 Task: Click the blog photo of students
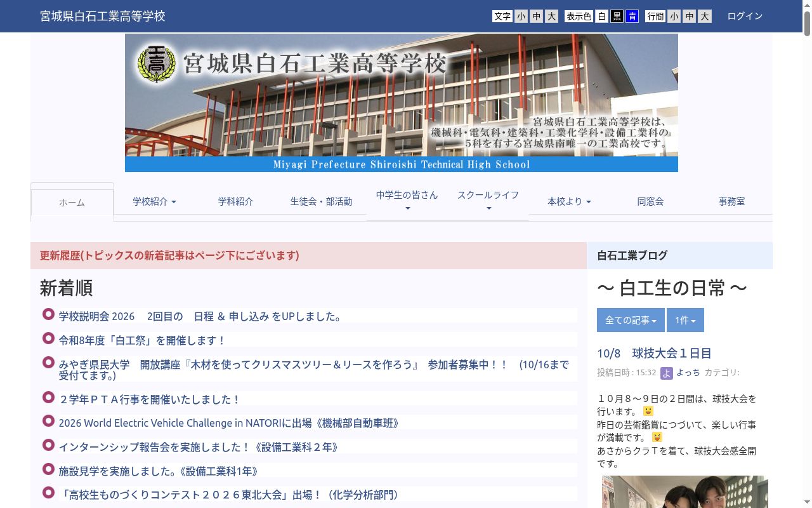point(685,491)
